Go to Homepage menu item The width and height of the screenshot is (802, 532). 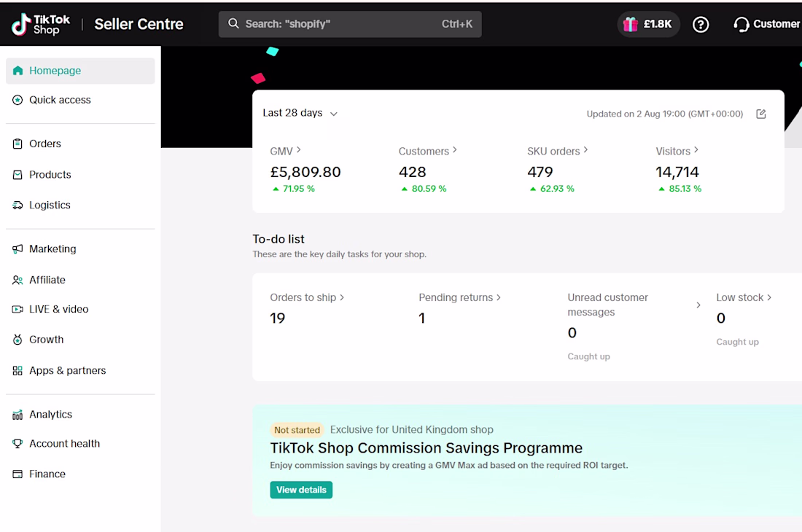80,71
